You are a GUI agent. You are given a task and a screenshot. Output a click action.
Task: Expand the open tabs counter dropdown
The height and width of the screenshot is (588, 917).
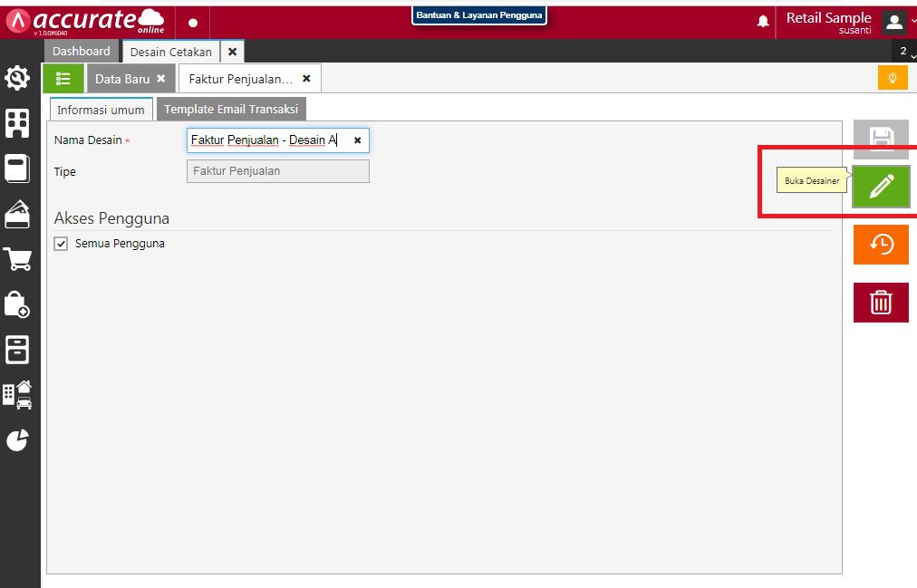(904, 52)
